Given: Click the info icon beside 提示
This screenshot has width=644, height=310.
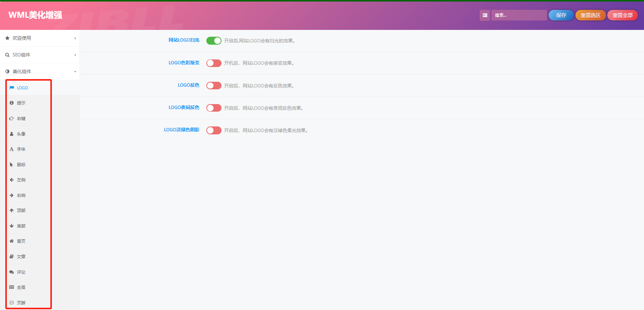Looking at the screenshot, I should click(12, 103).
